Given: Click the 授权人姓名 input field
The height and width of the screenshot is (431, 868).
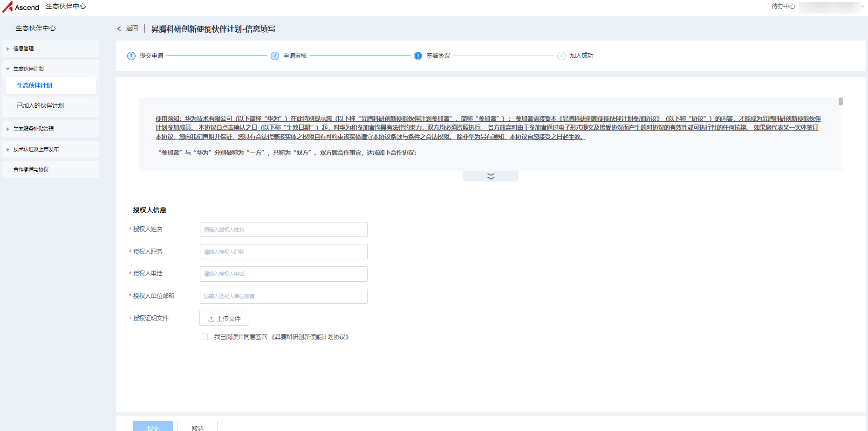Looking at the screenshot, I should [283, 229].
